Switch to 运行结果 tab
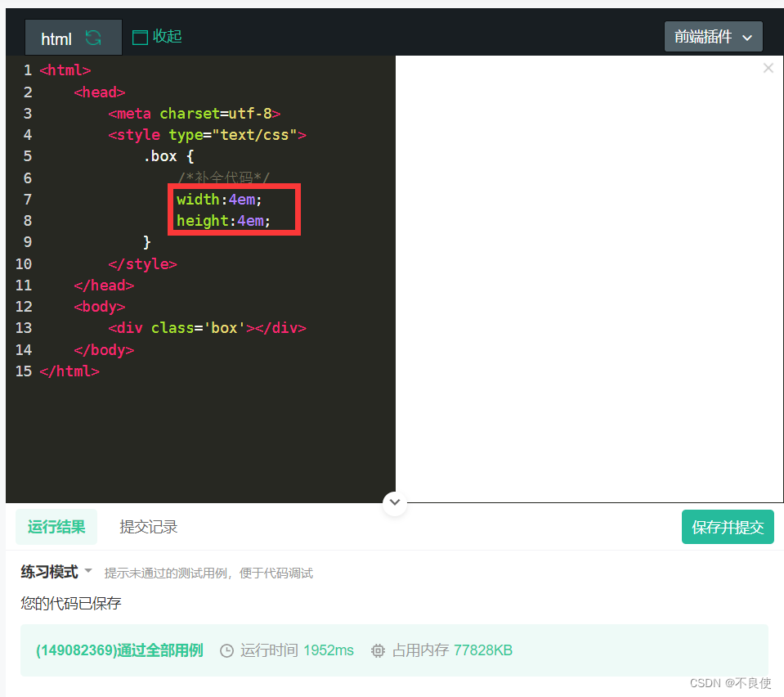Viewport: 784px width, 697px height. [x=56, y=527]
